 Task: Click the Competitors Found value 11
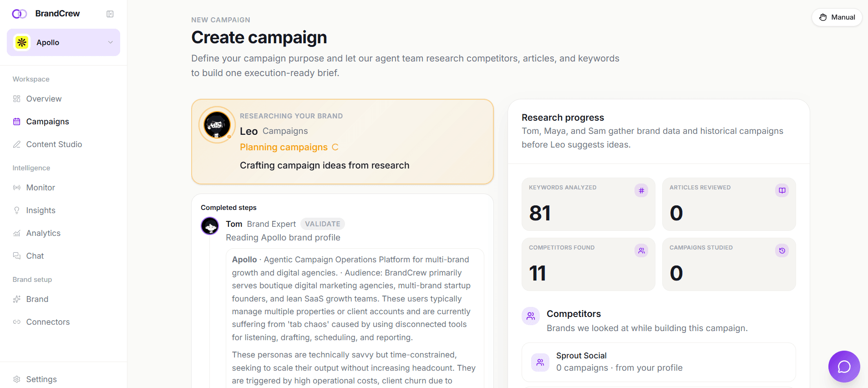tap(538, 273)
